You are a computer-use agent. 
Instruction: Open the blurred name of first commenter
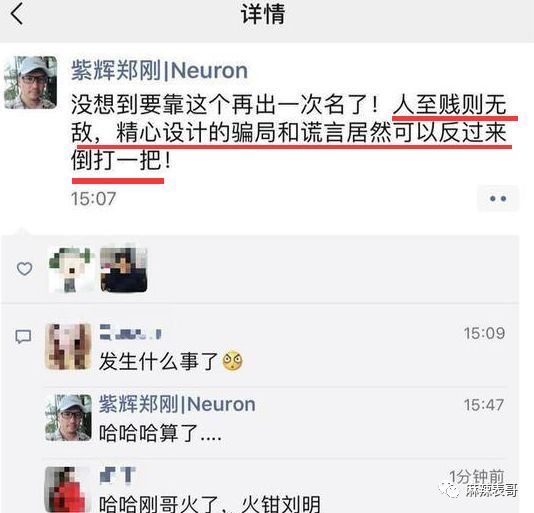click(130, 332)
